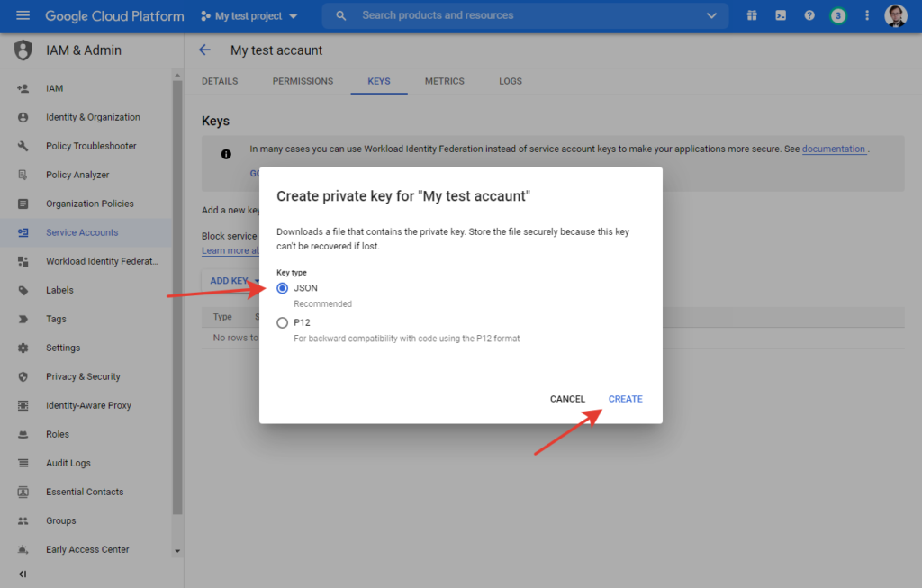The width and height of the screenshot is (922, 588).
Task: Activate Cloud Shell terminal icon
Action: (781, 16)
